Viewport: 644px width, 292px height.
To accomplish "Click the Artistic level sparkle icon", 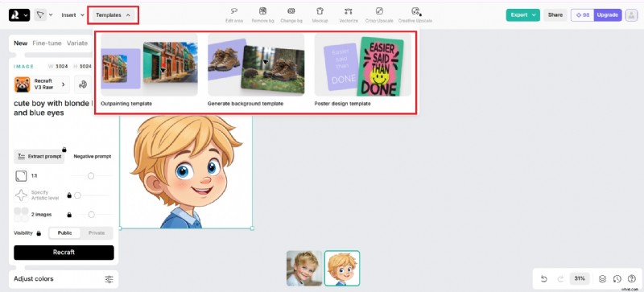I will pos(21,195).
